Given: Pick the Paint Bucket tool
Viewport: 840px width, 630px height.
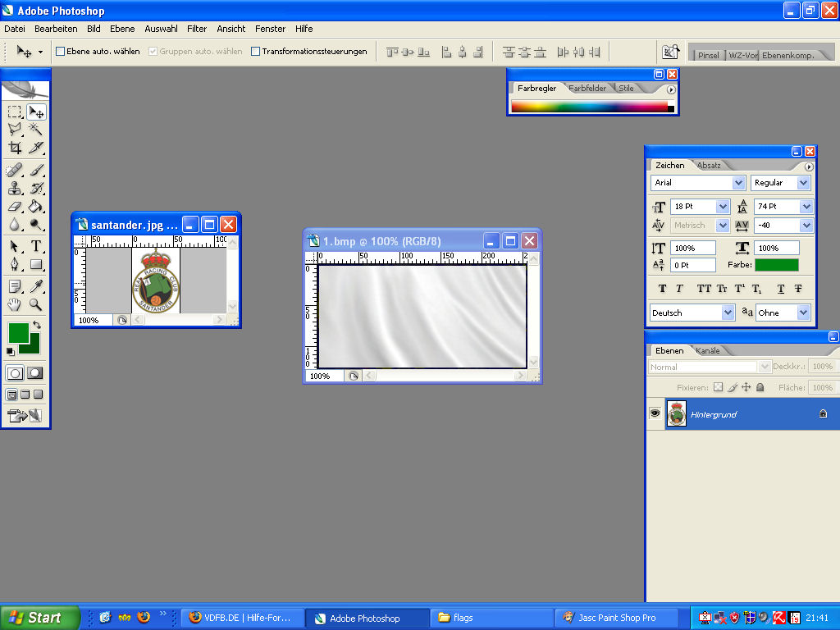Looking at the screenshot, I should [x=36, y=207].
